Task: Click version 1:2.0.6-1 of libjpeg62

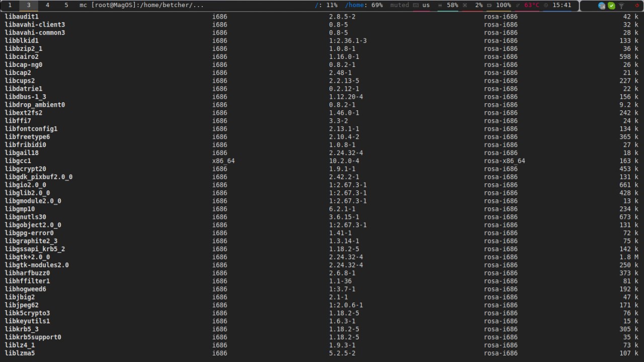Action: coord(346,306)
